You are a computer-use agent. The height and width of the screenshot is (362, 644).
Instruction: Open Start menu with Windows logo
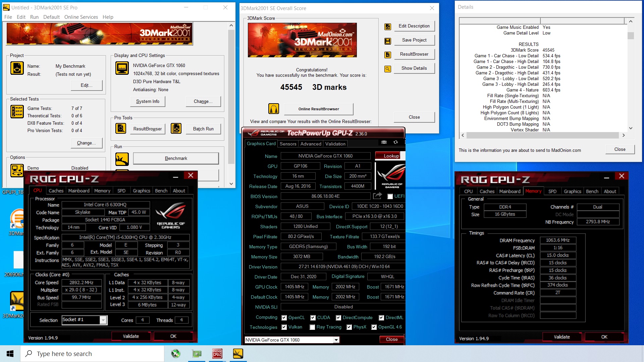coord(10,354)
